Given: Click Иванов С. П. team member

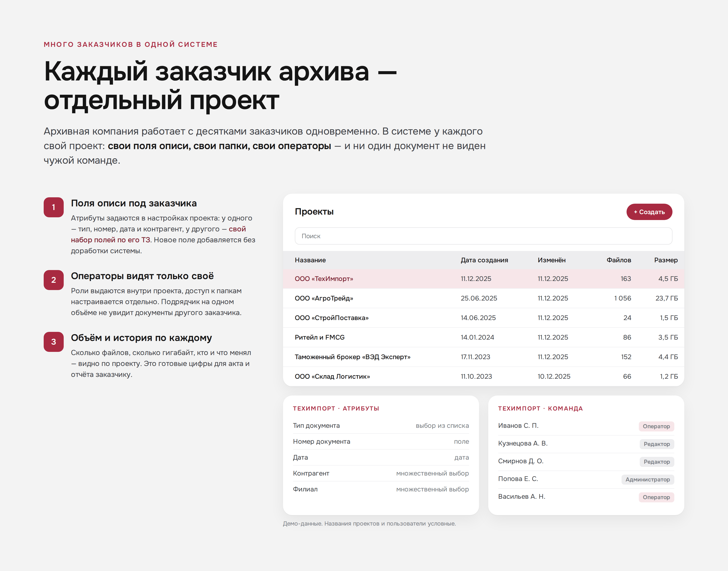Looking at the screenshot, I should 518,426.
